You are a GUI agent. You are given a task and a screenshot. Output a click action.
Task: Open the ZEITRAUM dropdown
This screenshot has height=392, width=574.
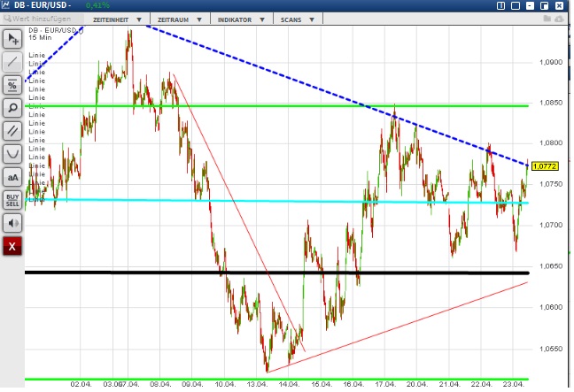180,19
